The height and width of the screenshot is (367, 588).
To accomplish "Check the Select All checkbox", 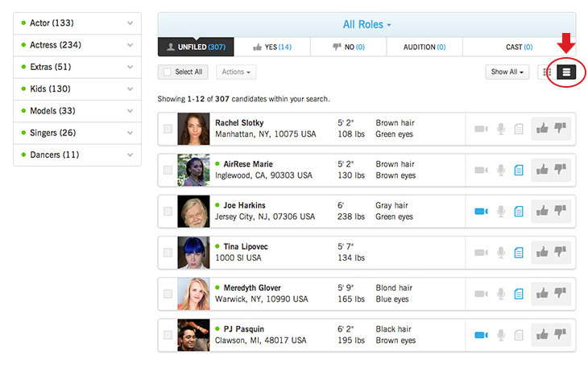I will click(168, 72).
